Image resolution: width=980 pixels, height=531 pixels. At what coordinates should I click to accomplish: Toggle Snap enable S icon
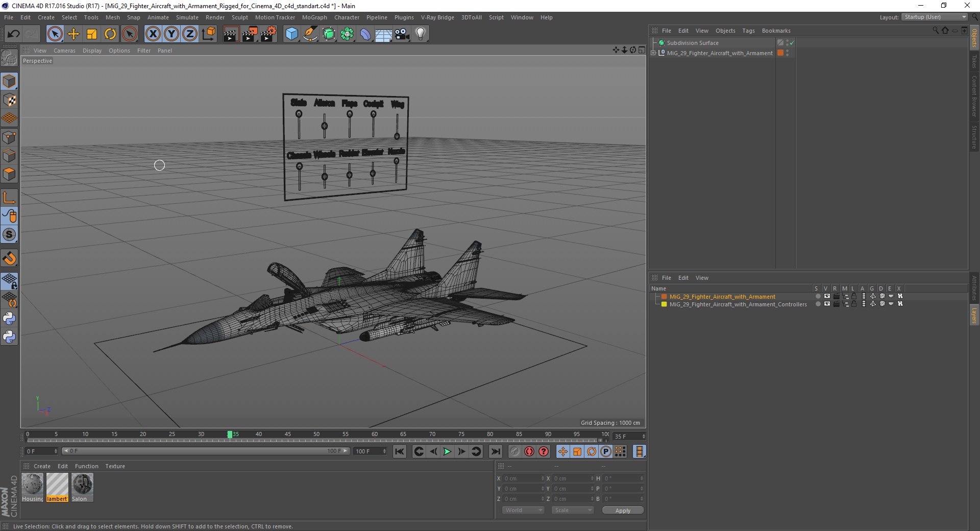pyautogui.click(x=9, y=235)
